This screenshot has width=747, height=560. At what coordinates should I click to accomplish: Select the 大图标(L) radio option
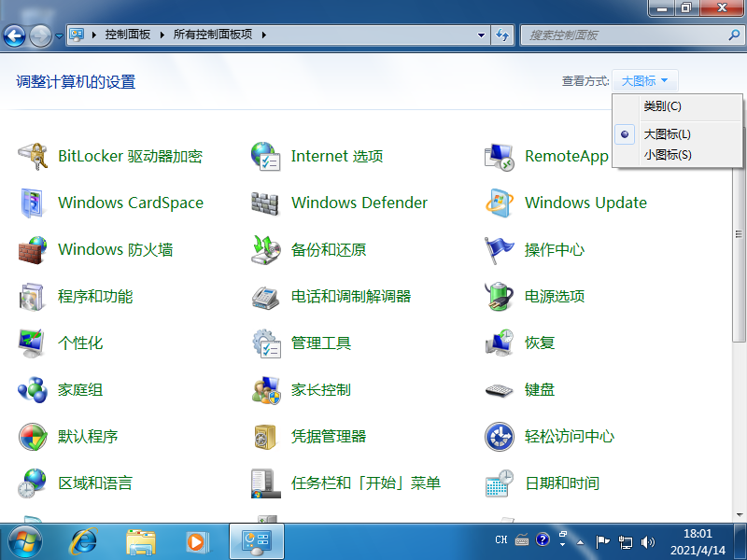(667, 134)
